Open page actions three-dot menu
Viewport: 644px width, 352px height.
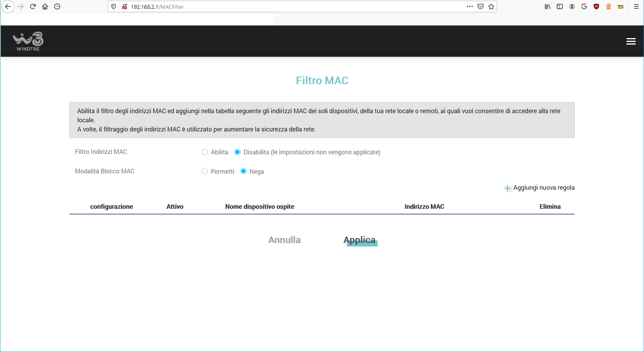click(x=470, y=6)
